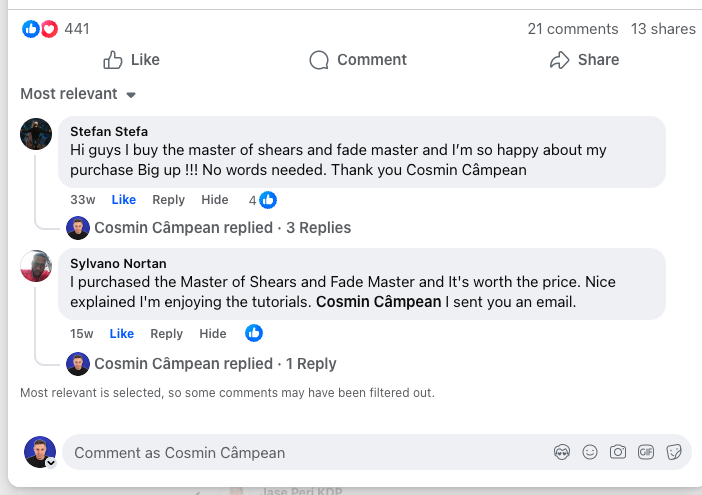Image resolution: width=702 pixels, height=495 pixels.
Task: Click the blue like and heart reactions summary
Action: point(40,29)
